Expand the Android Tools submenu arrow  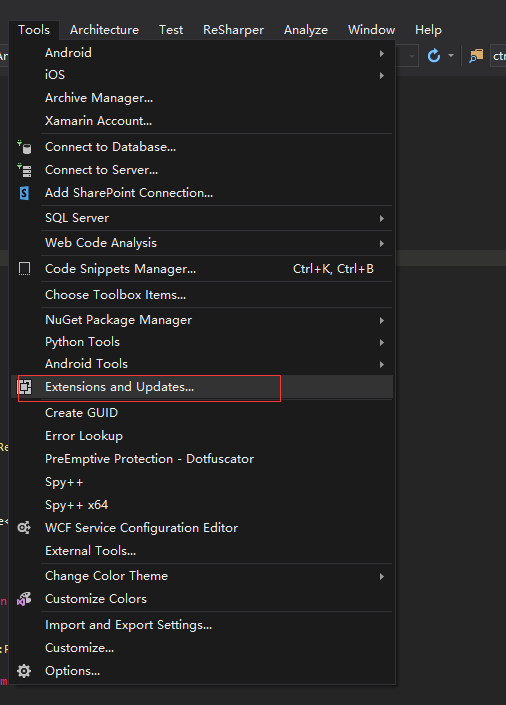[381, 364]
